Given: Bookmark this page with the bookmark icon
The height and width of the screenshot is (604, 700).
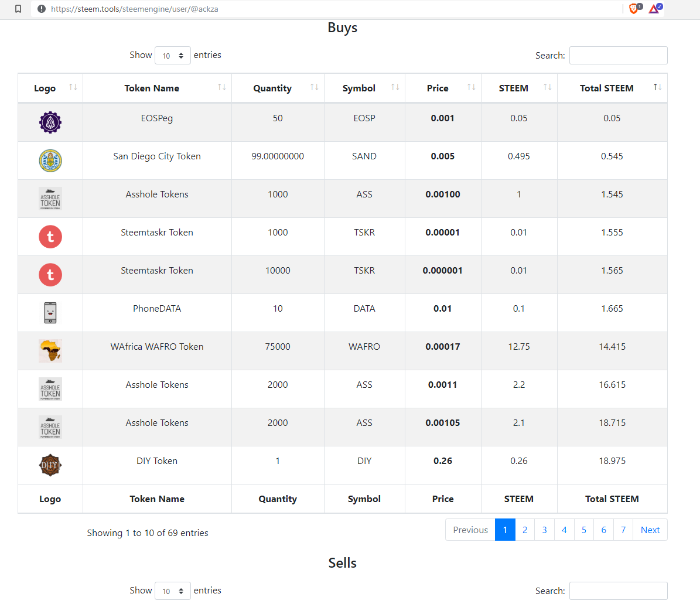Looking at the screenshot, I should coord(18,9).
